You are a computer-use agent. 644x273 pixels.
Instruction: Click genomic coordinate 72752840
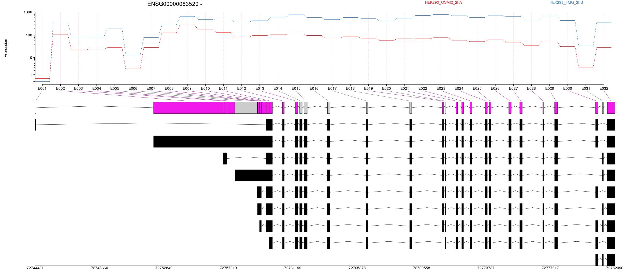click(x=164, y=268)
